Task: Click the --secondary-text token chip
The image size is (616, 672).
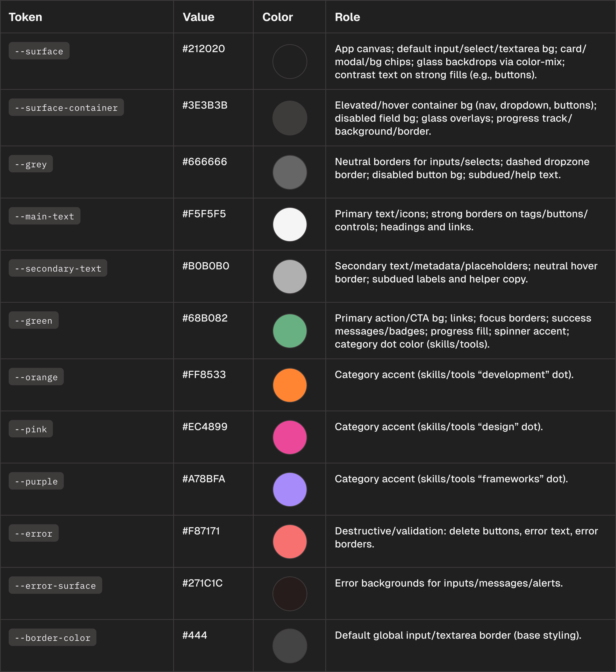Action: pos(58,268)
